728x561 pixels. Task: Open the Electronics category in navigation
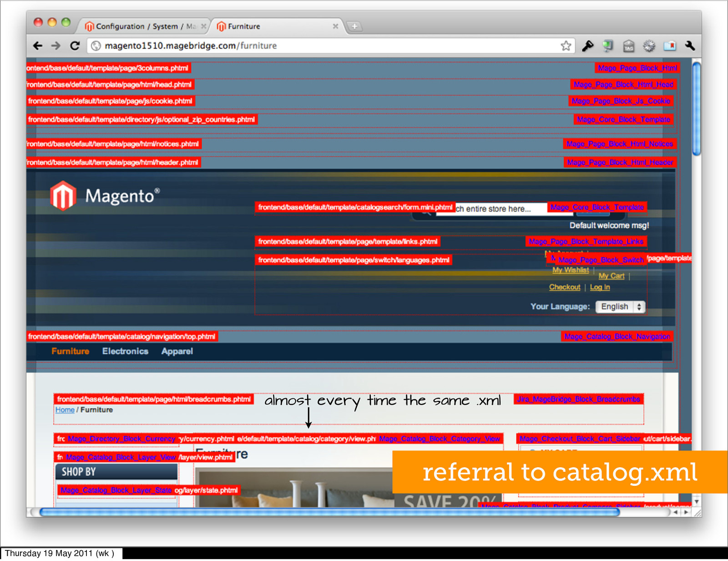coord(125,351)
